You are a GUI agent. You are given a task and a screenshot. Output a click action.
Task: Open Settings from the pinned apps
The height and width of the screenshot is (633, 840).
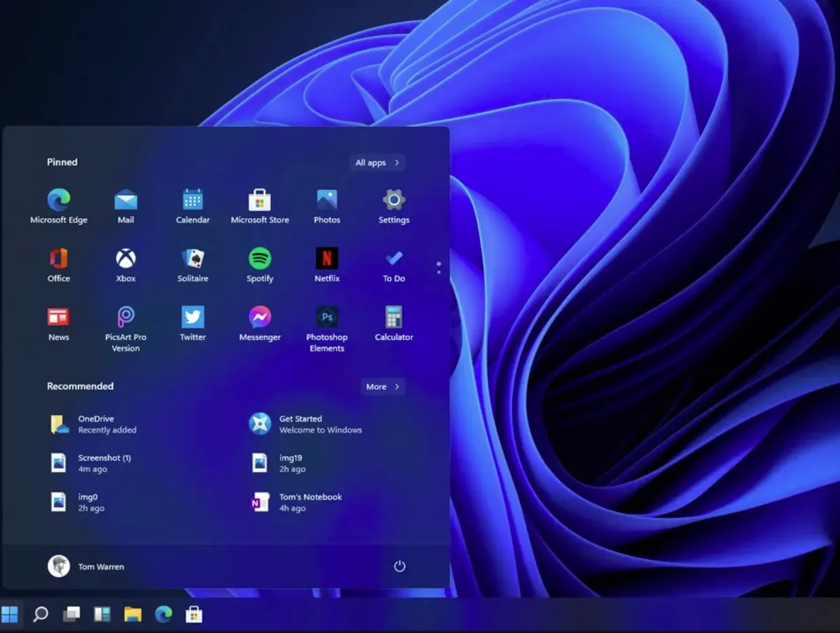pos(394,201)
